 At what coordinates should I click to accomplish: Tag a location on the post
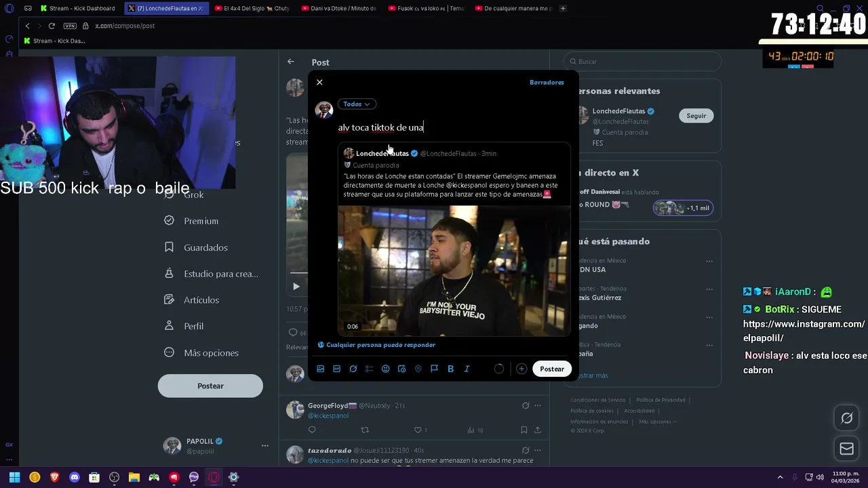(418, 369)
